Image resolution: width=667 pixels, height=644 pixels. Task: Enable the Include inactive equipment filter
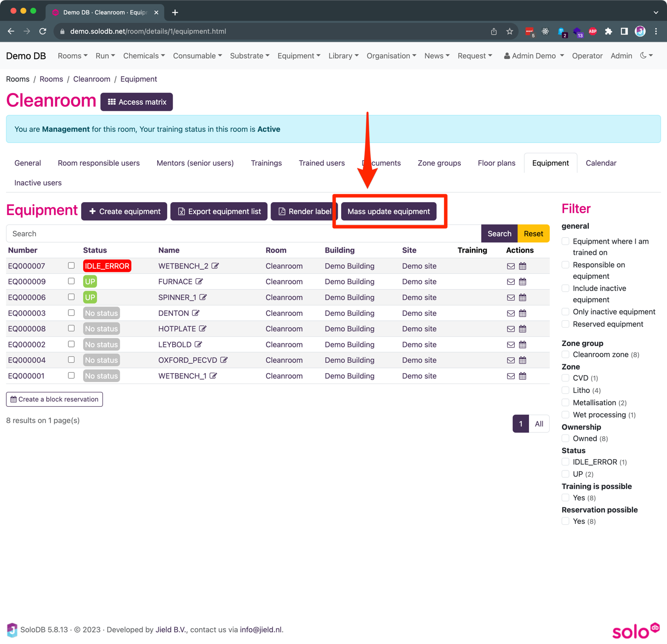click(x=565, y=289)
